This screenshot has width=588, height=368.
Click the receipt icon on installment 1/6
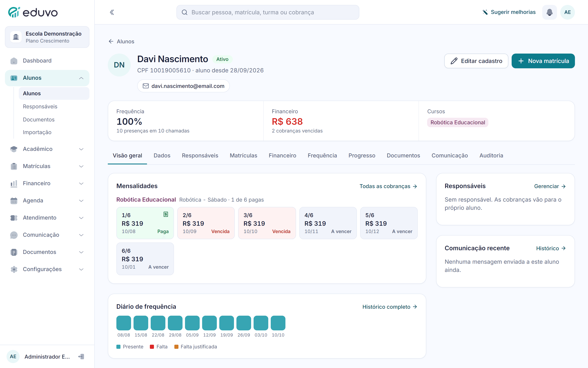coord(166,214)
